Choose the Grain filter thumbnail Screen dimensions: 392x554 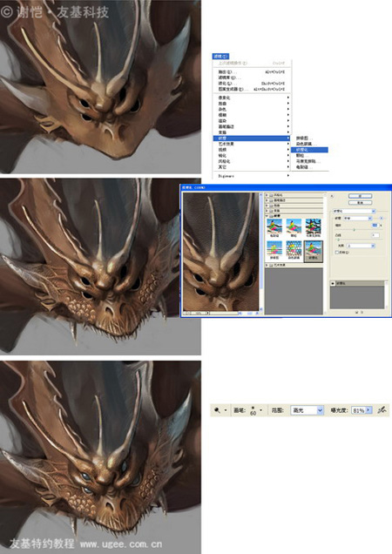[x=294, y=228]
